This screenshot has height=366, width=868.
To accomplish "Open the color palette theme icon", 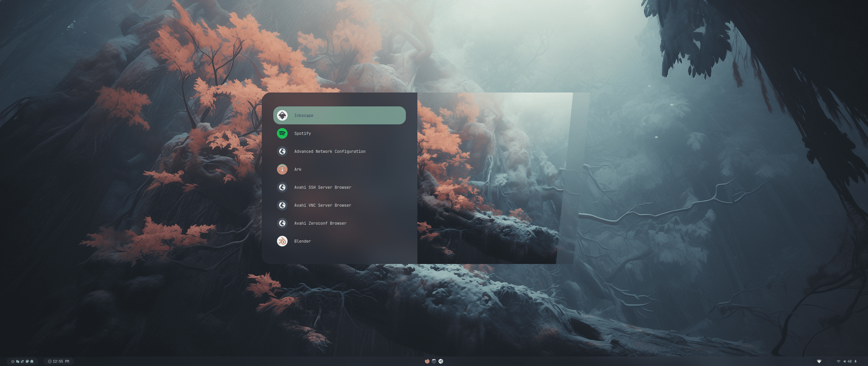I will (27, 361).
